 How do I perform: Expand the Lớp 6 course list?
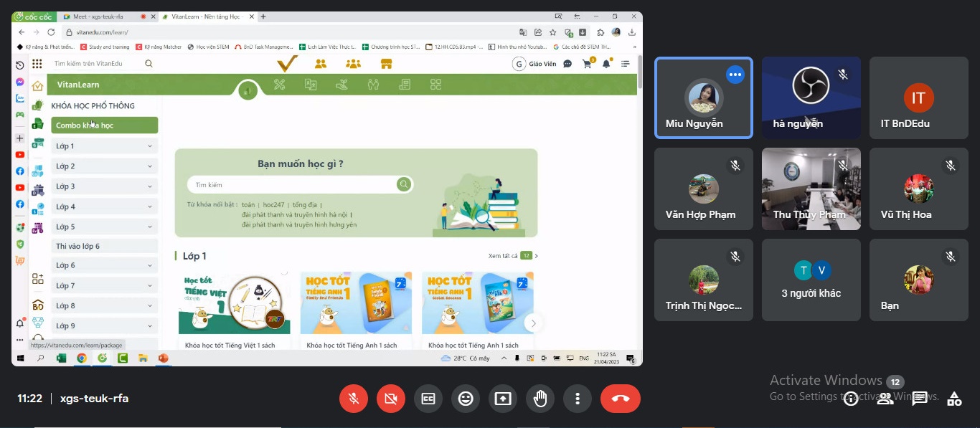coord(105,265)
